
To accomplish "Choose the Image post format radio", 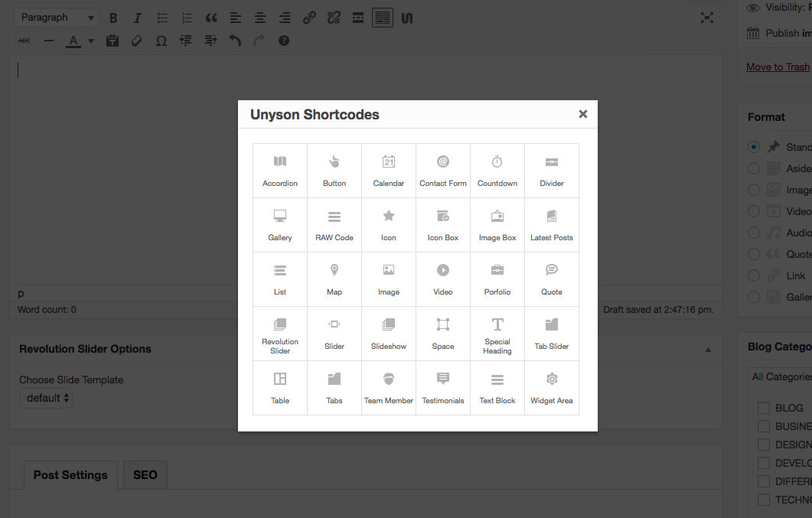I will point(754,190).
